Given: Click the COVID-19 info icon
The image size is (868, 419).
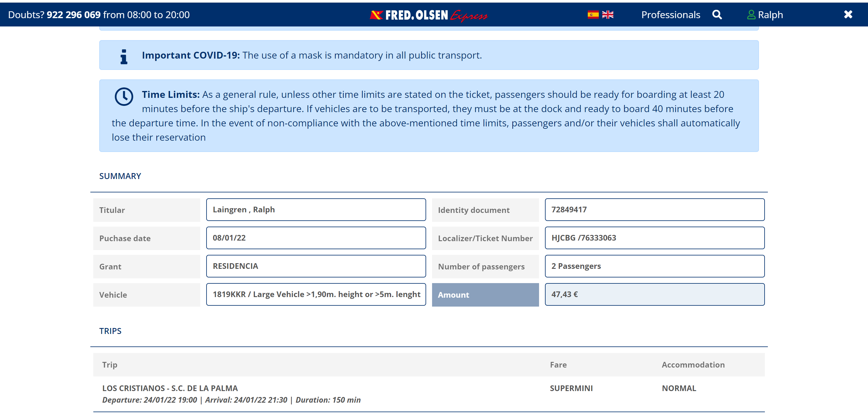Looking at the screenshot, I should point(124,56).
